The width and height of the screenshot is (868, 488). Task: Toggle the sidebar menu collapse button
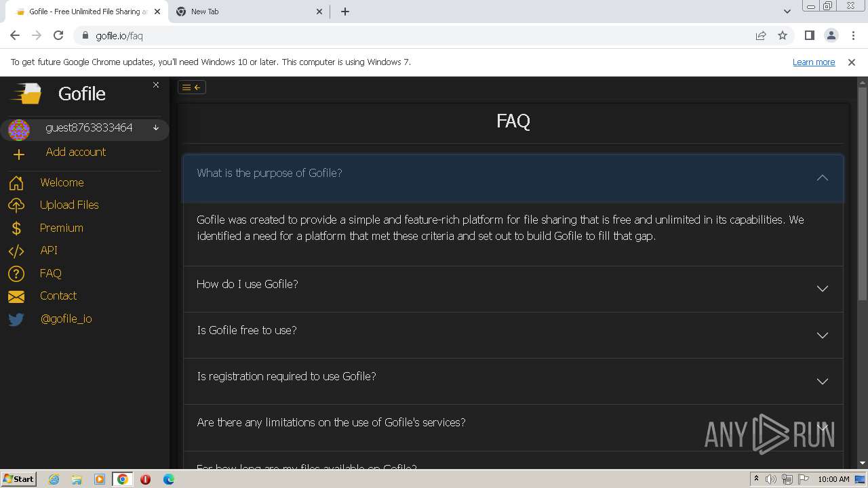191,87
